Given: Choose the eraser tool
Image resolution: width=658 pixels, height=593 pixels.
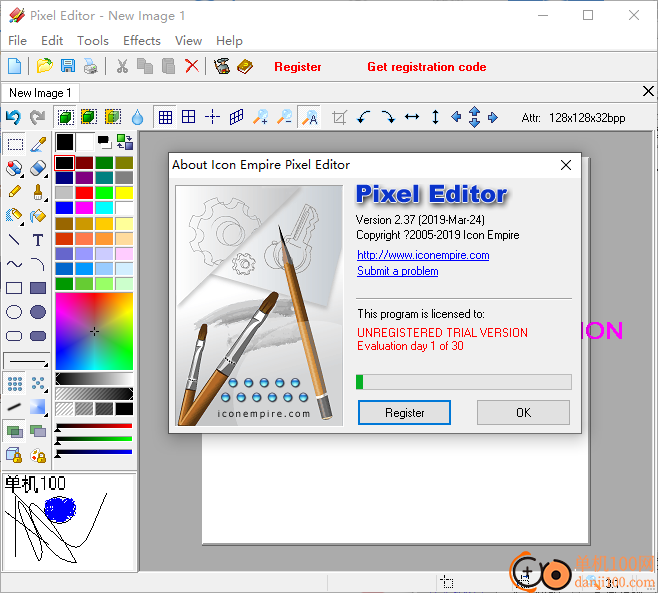Looking at the screenshot, I should (38, 168).
